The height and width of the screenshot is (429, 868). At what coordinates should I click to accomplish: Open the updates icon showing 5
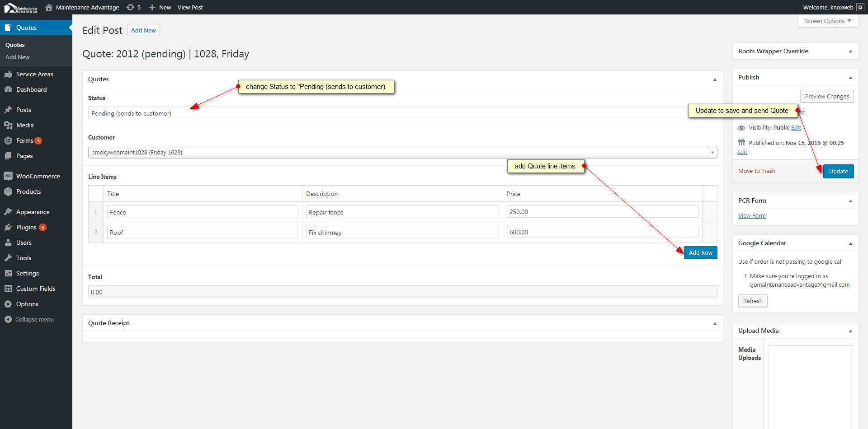131,7
